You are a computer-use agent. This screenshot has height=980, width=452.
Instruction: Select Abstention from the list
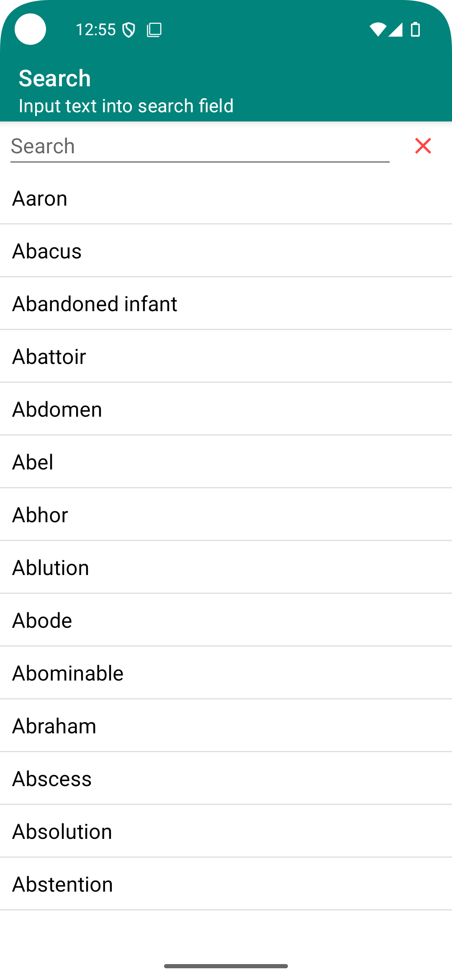[226, 884]
